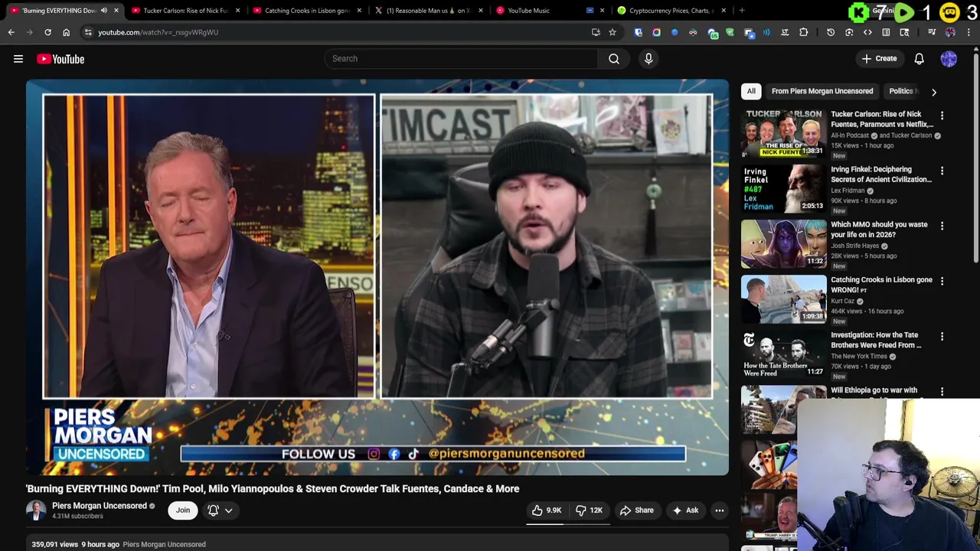The height and width of the screenshot is (551, 980).
Task: Close the Tucker Carlson browser tab
Action: point(238,11)
